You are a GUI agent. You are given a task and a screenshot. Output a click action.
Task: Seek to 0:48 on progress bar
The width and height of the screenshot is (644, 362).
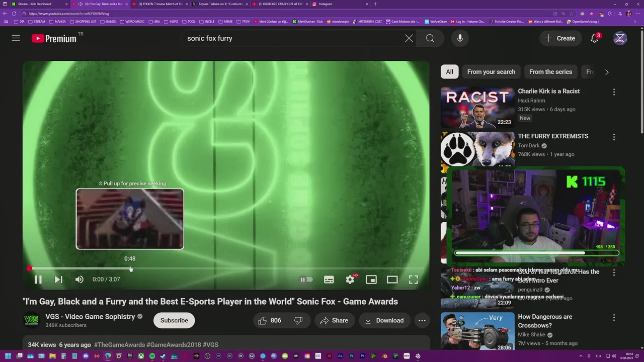point(131,269)
